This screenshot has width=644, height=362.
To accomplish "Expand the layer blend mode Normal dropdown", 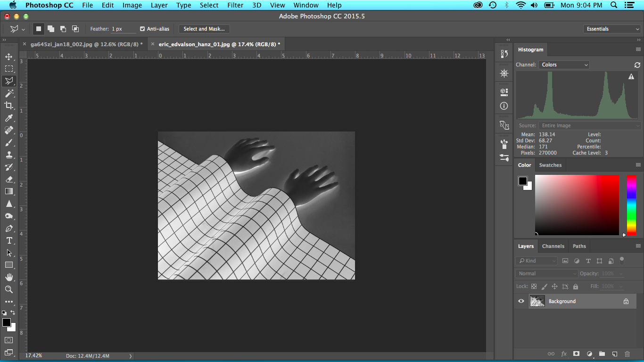I will [x=546, y=273].
